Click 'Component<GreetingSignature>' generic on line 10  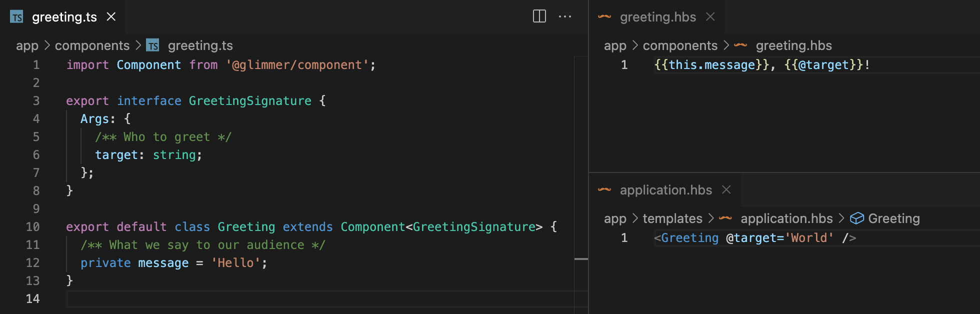pyautogui.click(x=441, y=227)
